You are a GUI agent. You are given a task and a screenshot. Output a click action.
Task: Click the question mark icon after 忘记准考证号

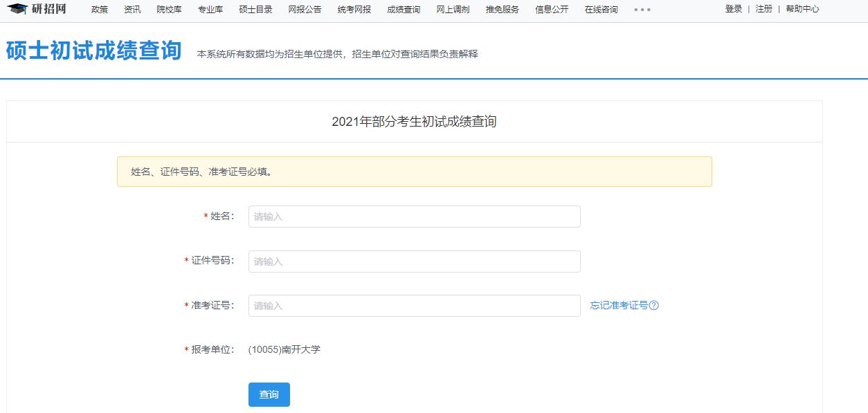click(x=655, y=304)
